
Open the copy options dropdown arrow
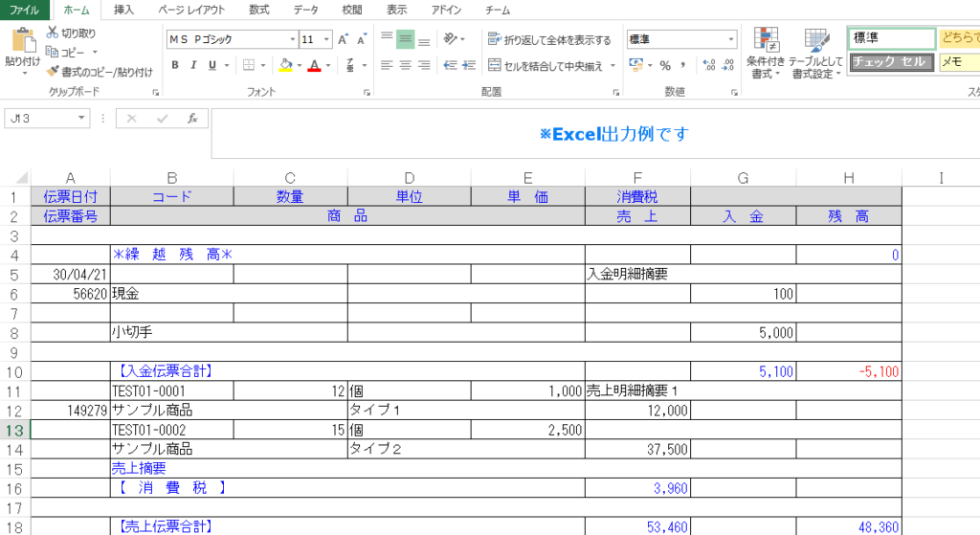coord(95,52)
